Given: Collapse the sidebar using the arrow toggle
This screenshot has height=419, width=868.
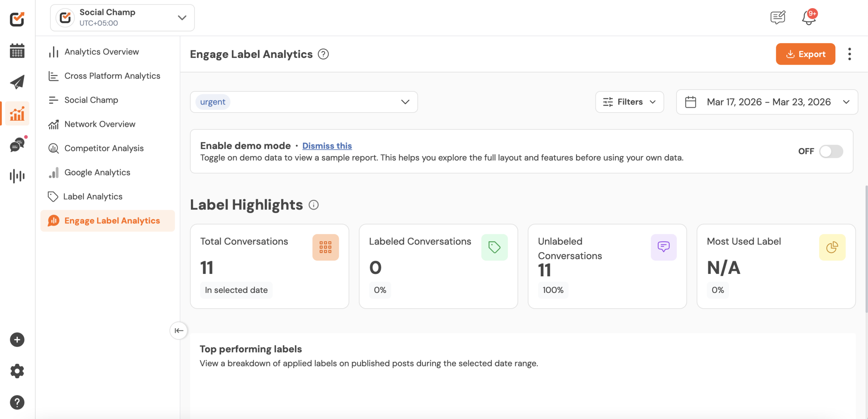Looking at the screenshot, I should point(179,331).
